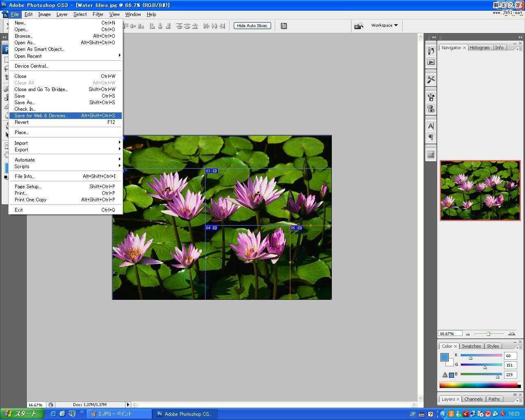The image size is (525, 420).
Task: Expand the Open Recent submenu
Action: pos(66,56)
